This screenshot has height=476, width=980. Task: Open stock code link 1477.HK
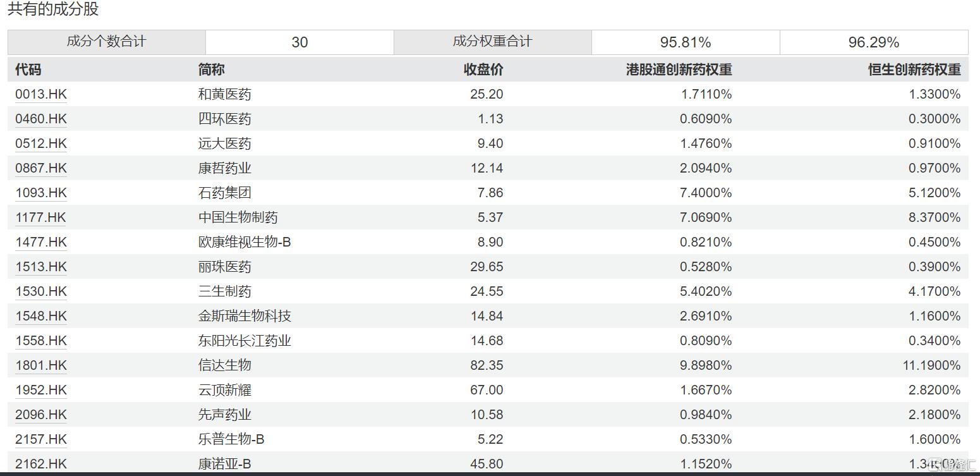41,242
